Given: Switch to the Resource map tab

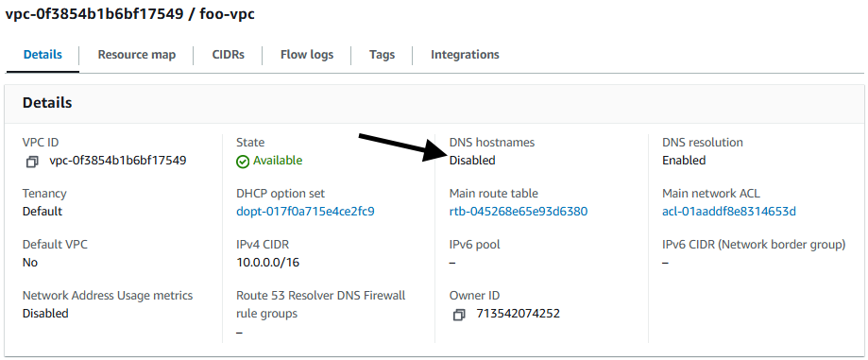Looking at the screenshot, I should 137,55.
